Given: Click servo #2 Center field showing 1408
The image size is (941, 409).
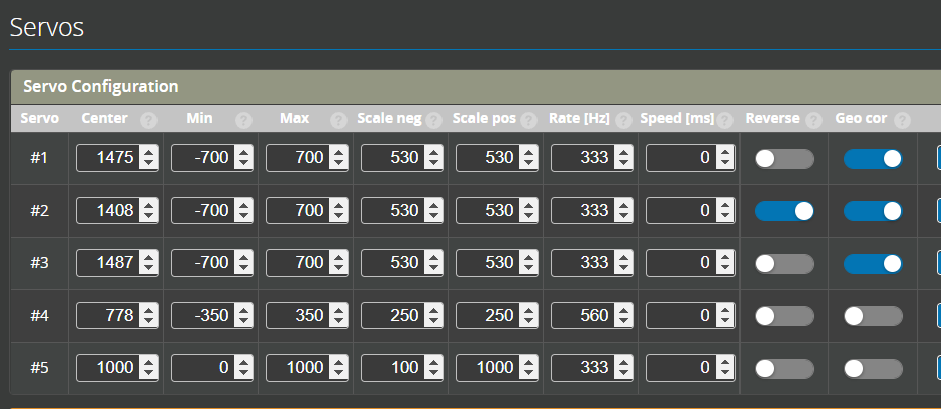Looking at the screenshot, I should point(107,211).
